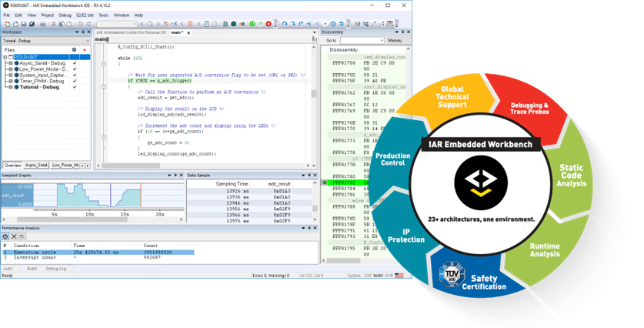Click the Step Over debug icon
The width and height of the screenshot is (644, 328).
285,24
